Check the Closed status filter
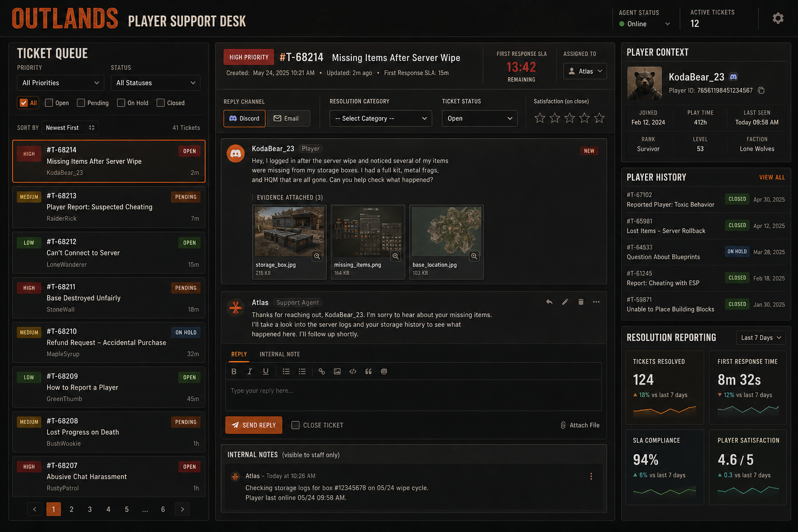Image resolution: width=798 pixels, height=532 pixels. coord(161,103)
